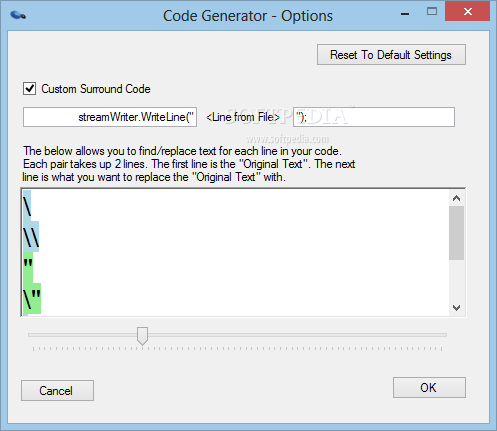Click the scroll up arrow of the text area
Image resolution: width=497 pixels, height=431 pixels.
pos(456,198)
